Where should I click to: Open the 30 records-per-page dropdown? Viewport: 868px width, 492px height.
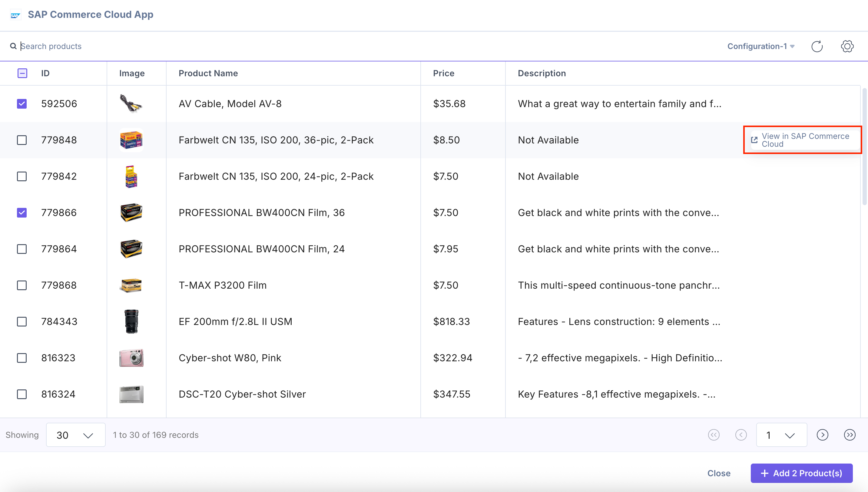(x=75, y=435)
